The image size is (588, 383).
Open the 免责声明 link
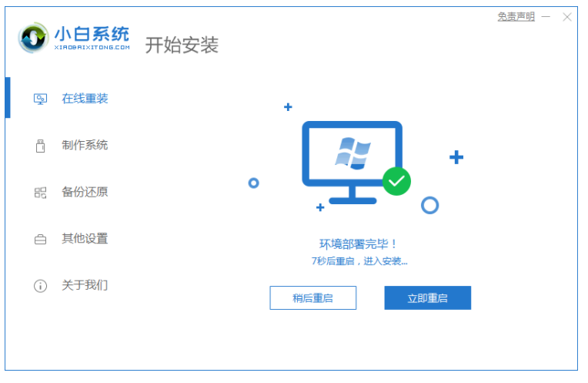tap(516, 16)
